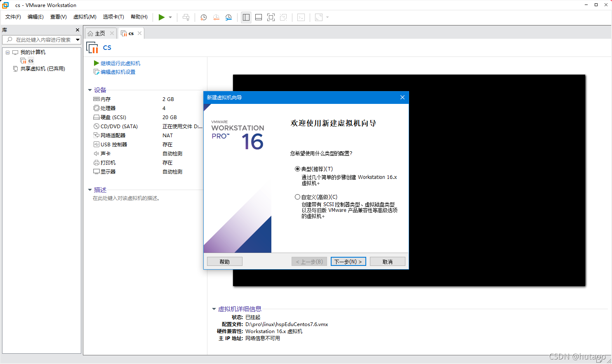Click the take snapshot clock icon
The image size is (612, 364).
(x=203, y=17)
